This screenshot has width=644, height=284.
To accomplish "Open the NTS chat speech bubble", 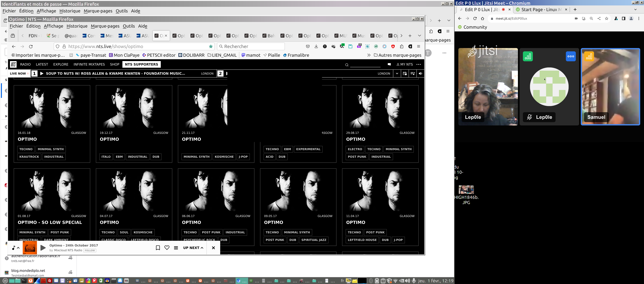I will 389,64.
